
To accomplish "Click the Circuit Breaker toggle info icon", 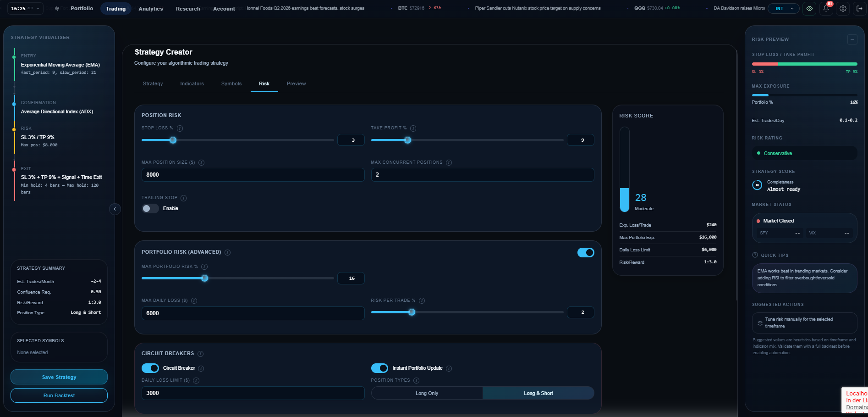I will [201, 368].
